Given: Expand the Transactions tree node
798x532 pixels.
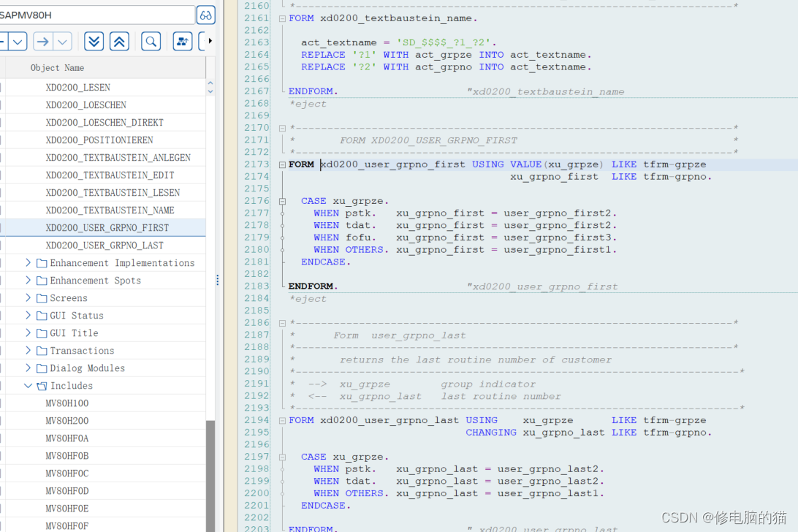Looking at the screenshot, I should (28, 350).
